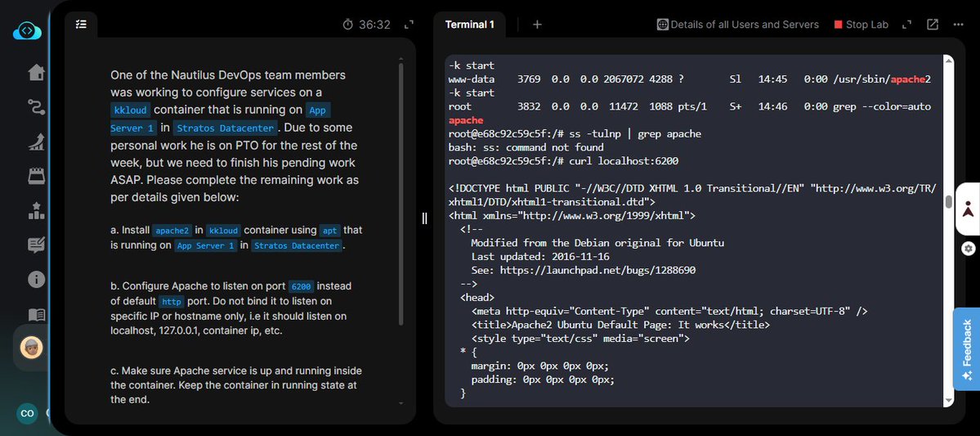Open terminal in a new window
The width and height of the screenshot is (980, 436).
(933, 25)
